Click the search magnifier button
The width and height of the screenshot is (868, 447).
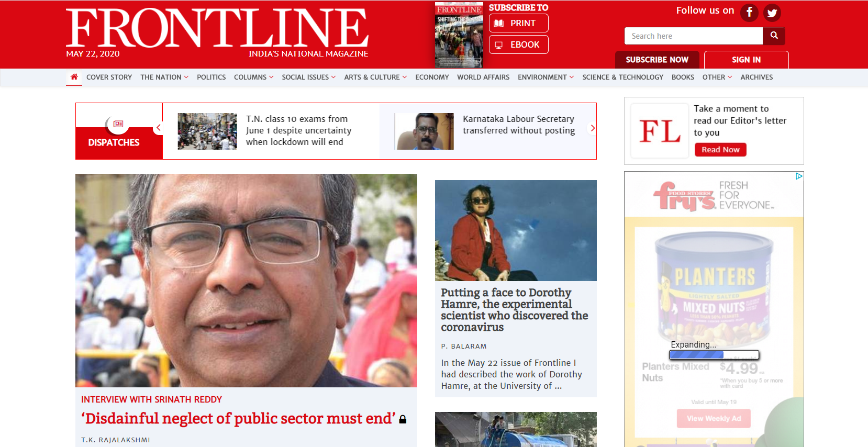click(774, 36)
